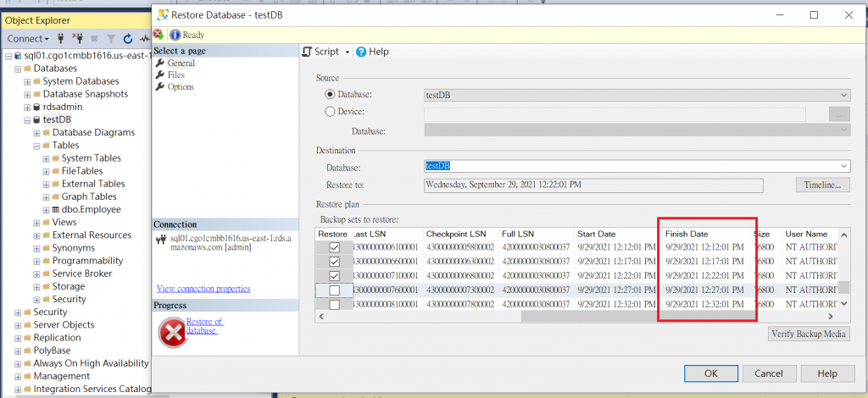Check Restore for the 12:32:01 PM backup set
This screenshot has height=398, width=868.
pyautogui.click(x=334, y=305)
